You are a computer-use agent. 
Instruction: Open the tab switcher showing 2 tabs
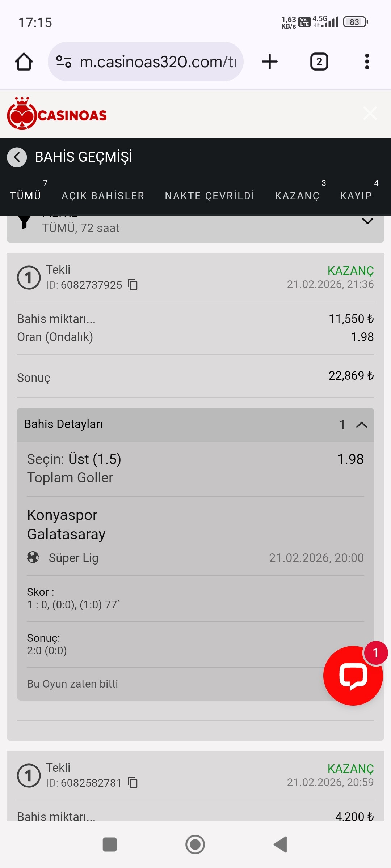click(319, 62)
